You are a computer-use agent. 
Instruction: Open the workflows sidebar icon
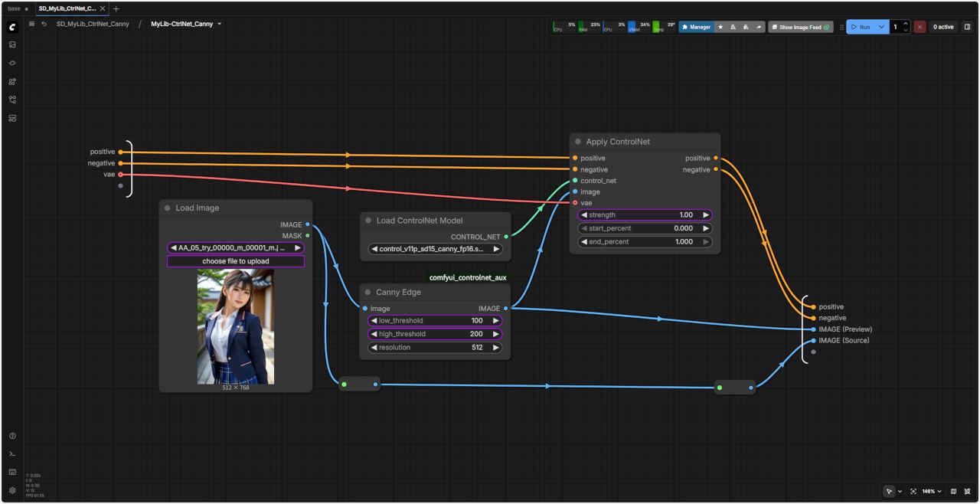[x=12, y=100]
